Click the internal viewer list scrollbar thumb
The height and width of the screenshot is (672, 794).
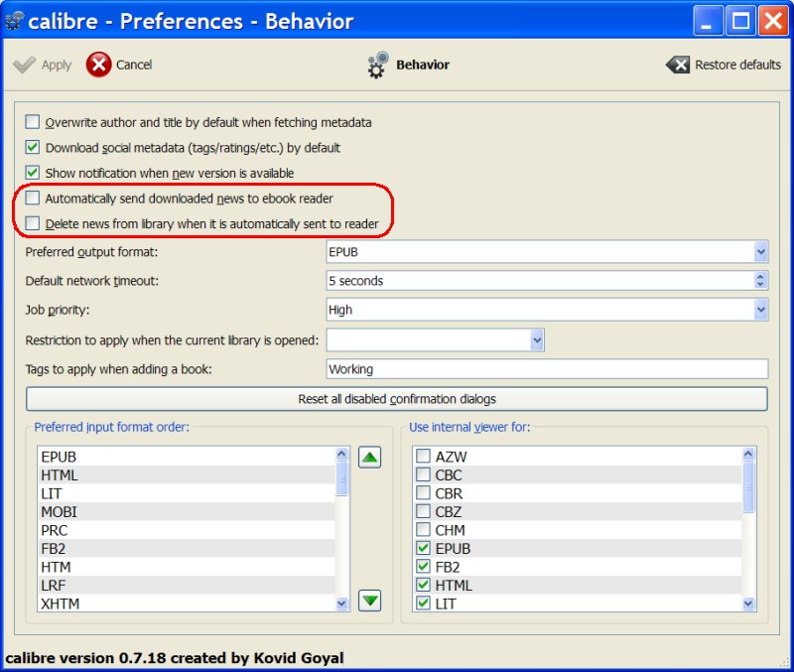(x=748, y=487)
